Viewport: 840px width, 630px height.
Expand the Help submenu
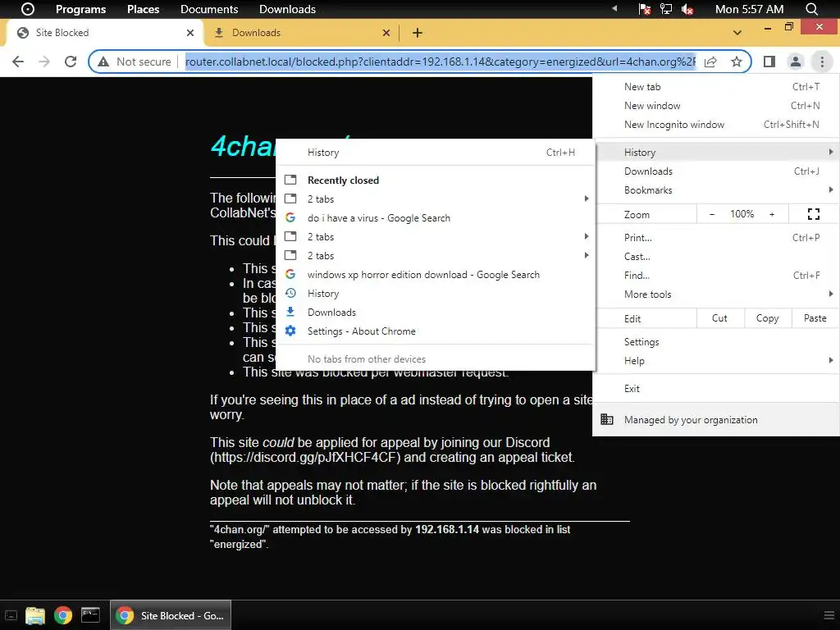click(x=715, y=361)
